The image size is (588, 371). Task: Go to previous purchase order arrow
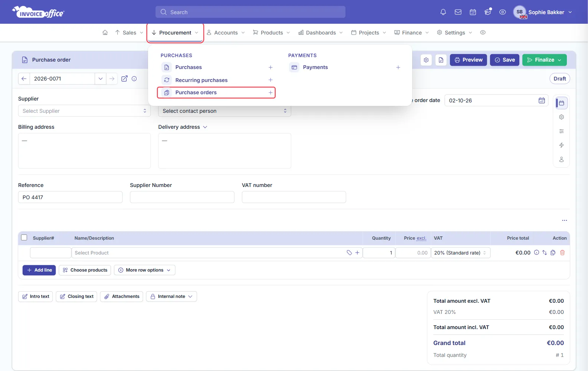(x=24, y=79)
